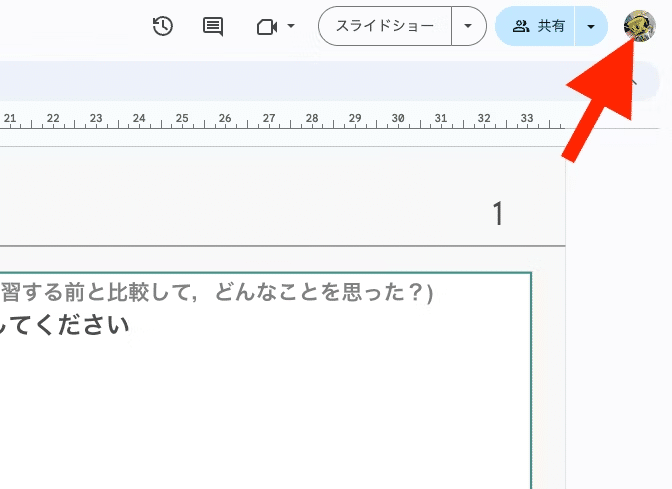The width and height of the screenshot is (672, 489).
Task: Open the スライドショー options dropdown arrow
Action: click(x=468, y=26)
